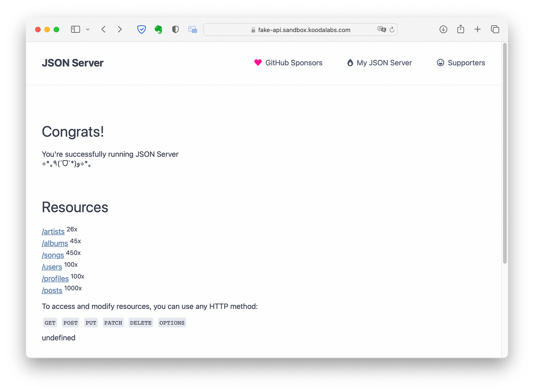
Task: Expand the sidebar dropdown chevron
Action: click(x=88, y=29)
